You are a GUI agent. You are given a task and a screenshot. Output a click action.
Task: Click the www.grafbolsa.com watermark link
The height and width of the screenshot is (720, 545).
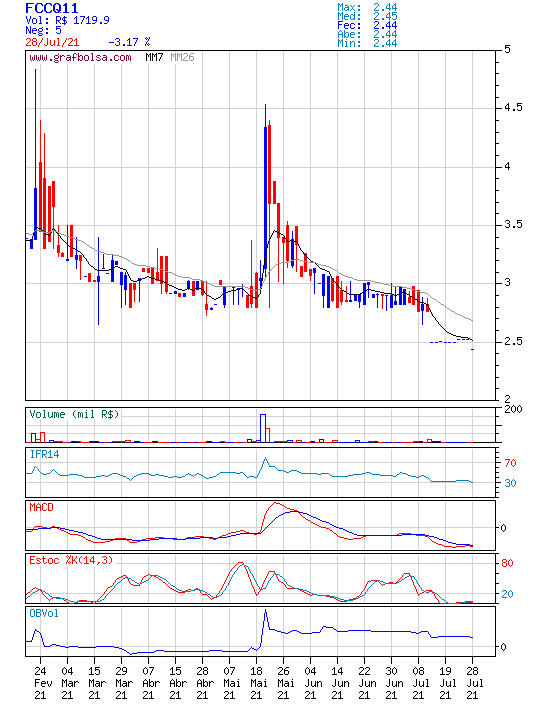click(x=80, y=58)
